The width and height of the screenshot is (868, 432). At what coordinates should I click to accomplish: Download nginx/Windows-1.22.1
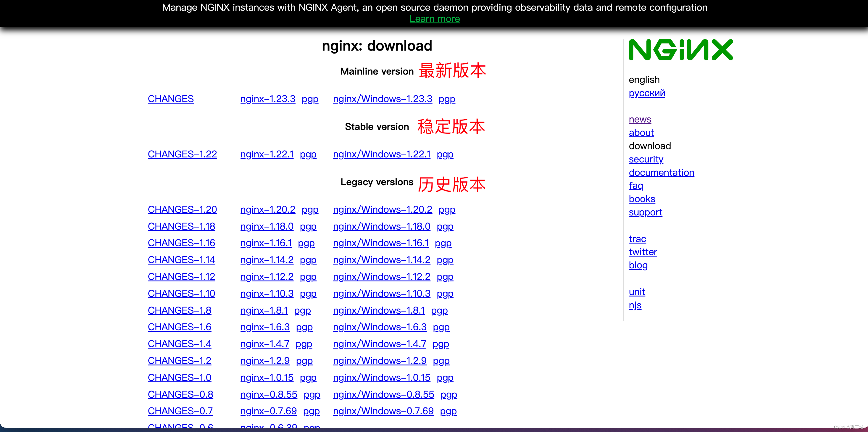point(381,154)
